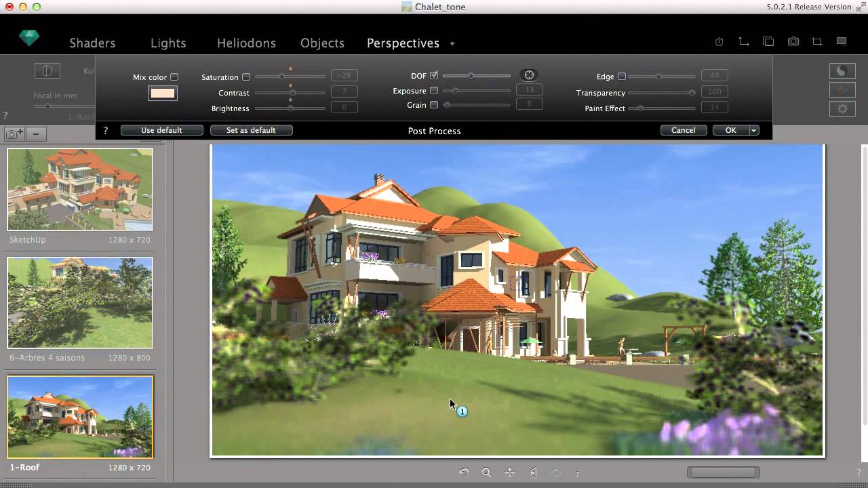Select the Perspectives tab
The image size is (868, 488).
403,43
